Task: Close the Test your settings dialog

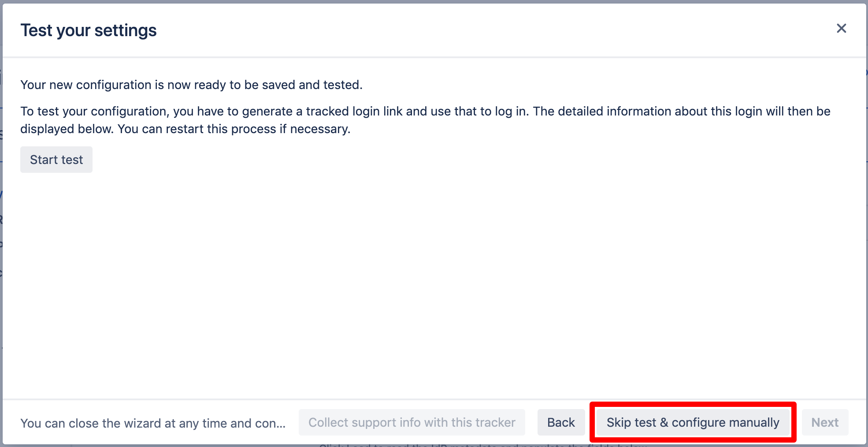Action: coord(841,29)
